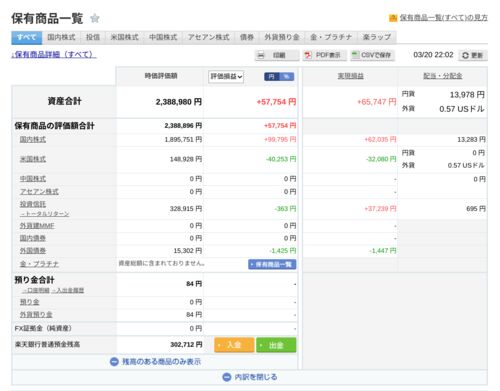Open the 国内債券 row link

[x=33, y=238]
